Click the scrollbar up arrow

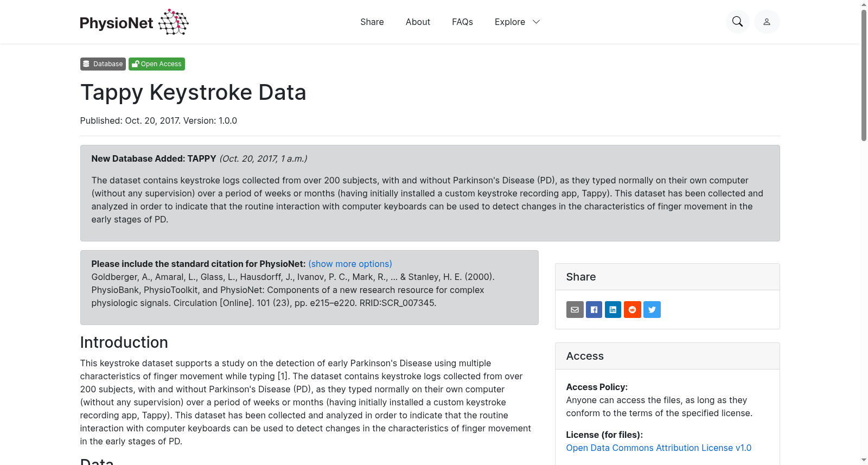point(864,4)
